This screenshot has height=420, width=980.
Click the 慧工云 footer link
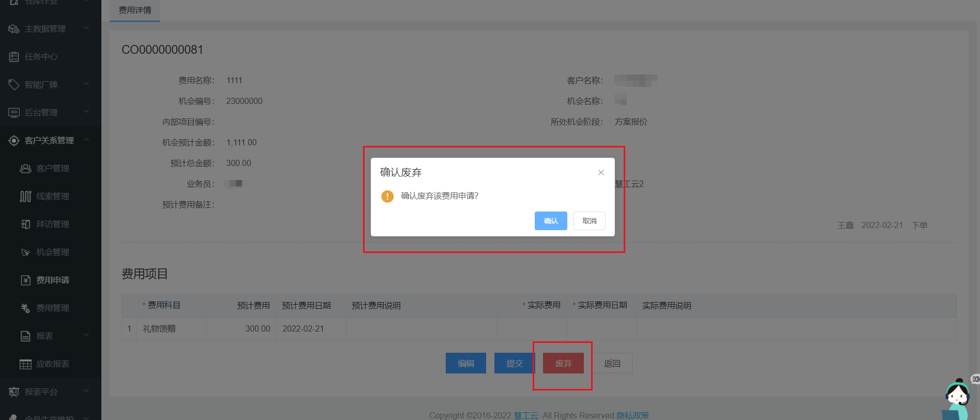tap(526, 415)
